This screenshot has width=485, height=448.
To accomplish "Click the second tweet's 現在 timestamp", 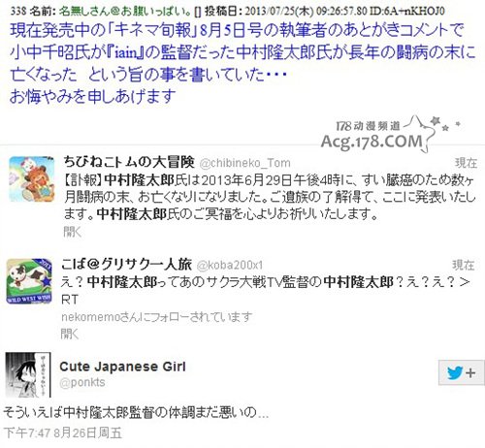I will pyautogui.click(x=463, y=265).
